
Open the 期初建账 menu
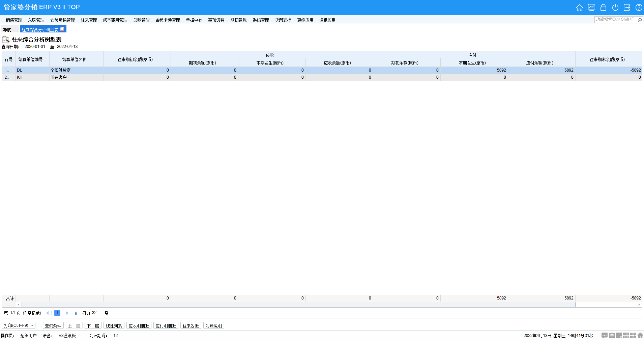pyautogui.click(x=238, y=20)
